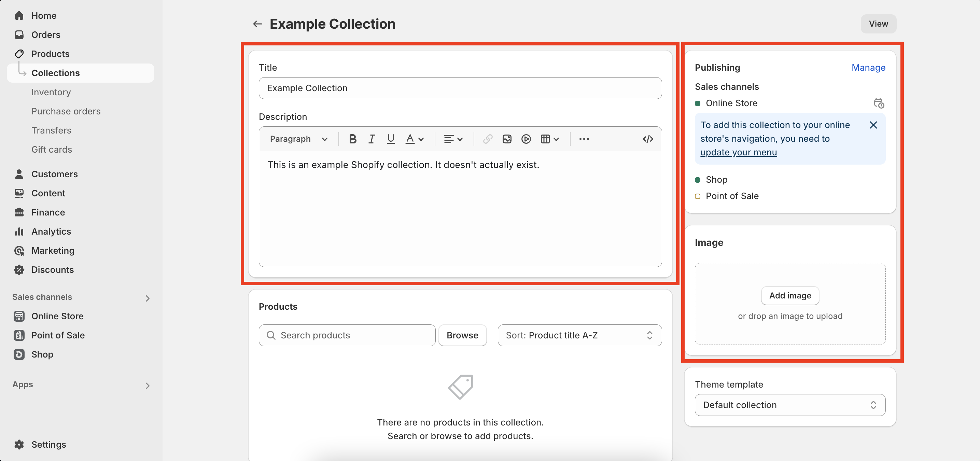Expand the Sales channels section chevron
The width and height of the screenshot is (980, 461).
148,298
